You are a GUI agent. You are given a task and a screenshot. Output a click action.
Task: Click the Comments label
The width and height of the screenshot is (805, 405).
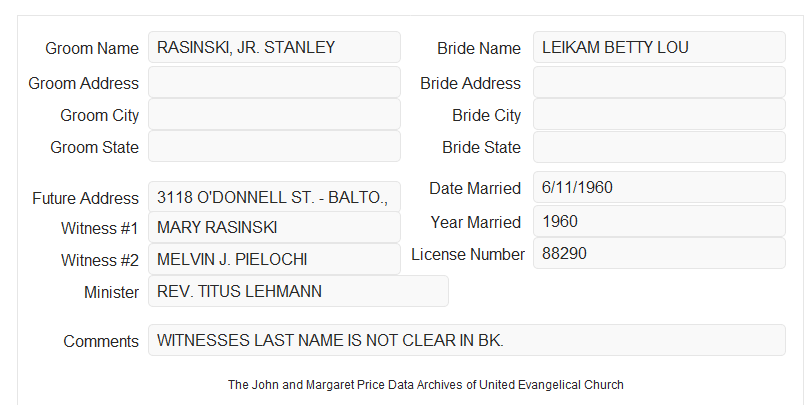(x=101, y=341)
